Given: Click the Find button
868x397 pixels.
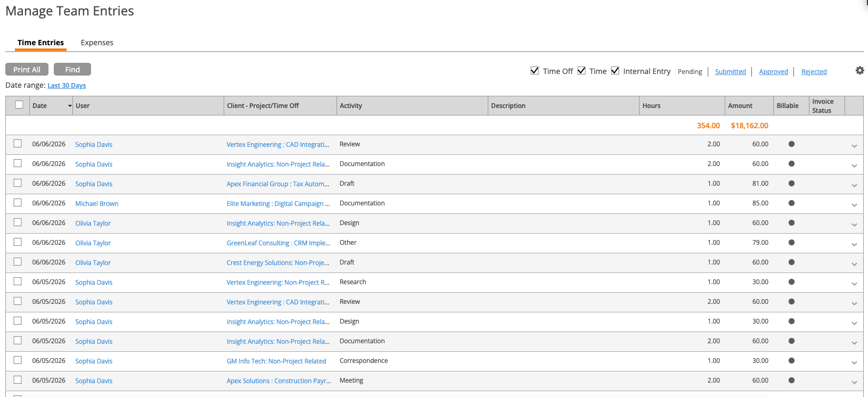Looking at the screenshot, I should tap(72, 69).
